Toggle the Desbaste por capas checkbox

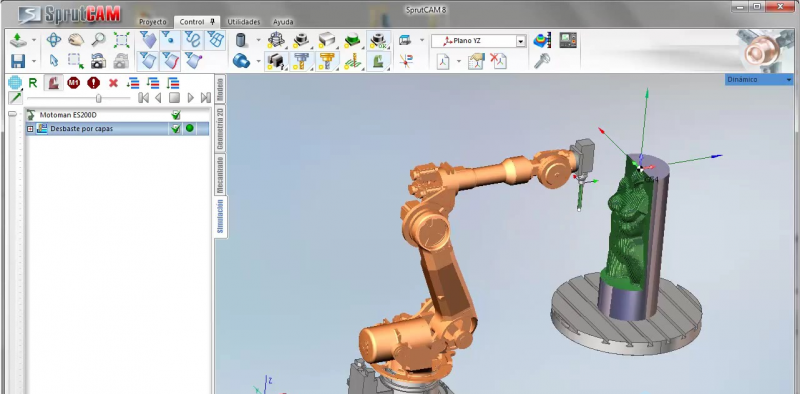click(x=176, y=129)
